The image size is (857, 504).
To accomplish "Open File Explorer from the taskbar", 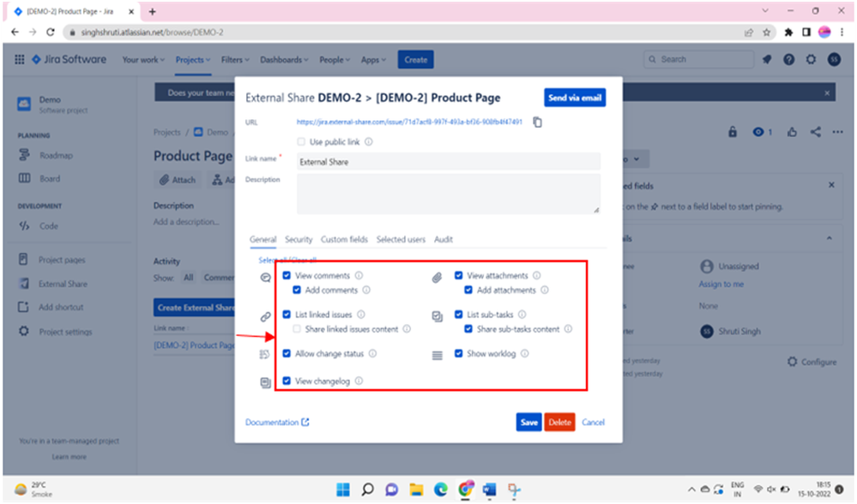I will (416, 489).
